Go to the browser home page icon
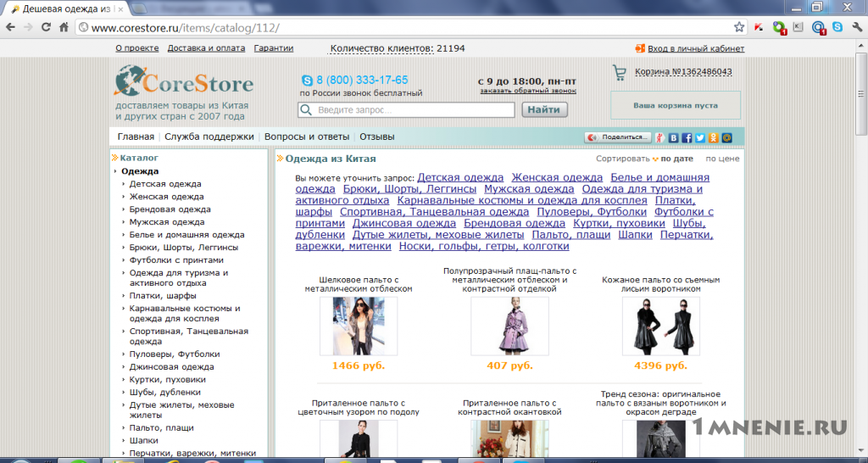Image resolution: width=868 pixels, height=463 pixels. [x=64, y=27]
